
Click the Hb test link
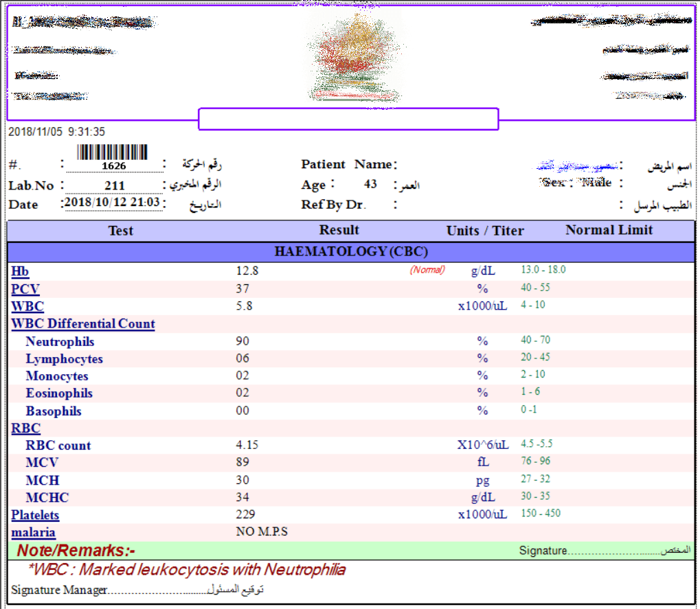[20, 271]
